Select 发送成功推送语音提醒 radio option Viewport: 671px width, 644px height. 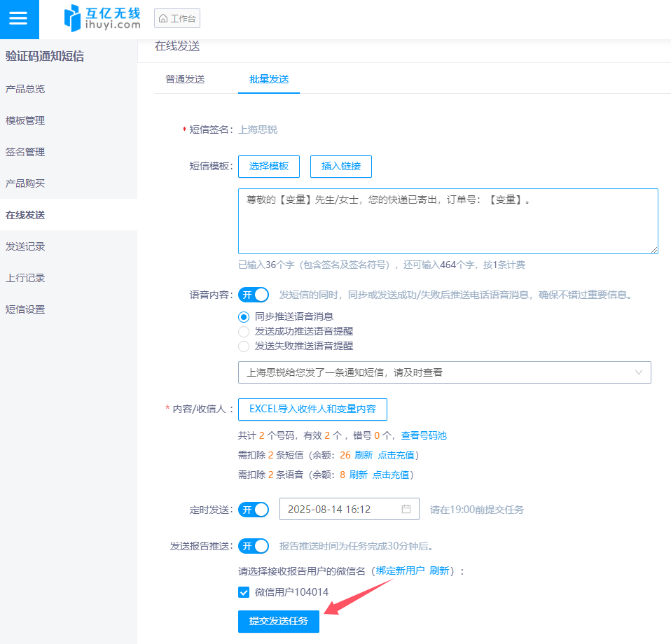(x=244, y=331)
